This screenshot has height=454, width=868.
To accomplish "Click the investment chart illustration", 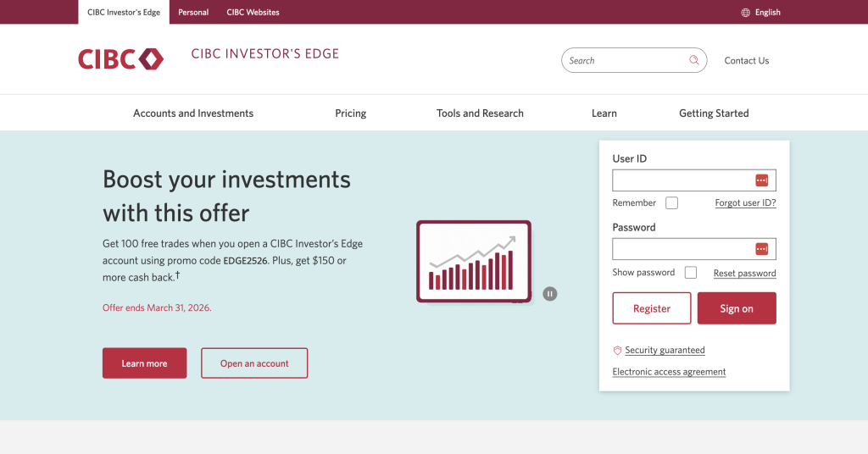I will (474, 262).
